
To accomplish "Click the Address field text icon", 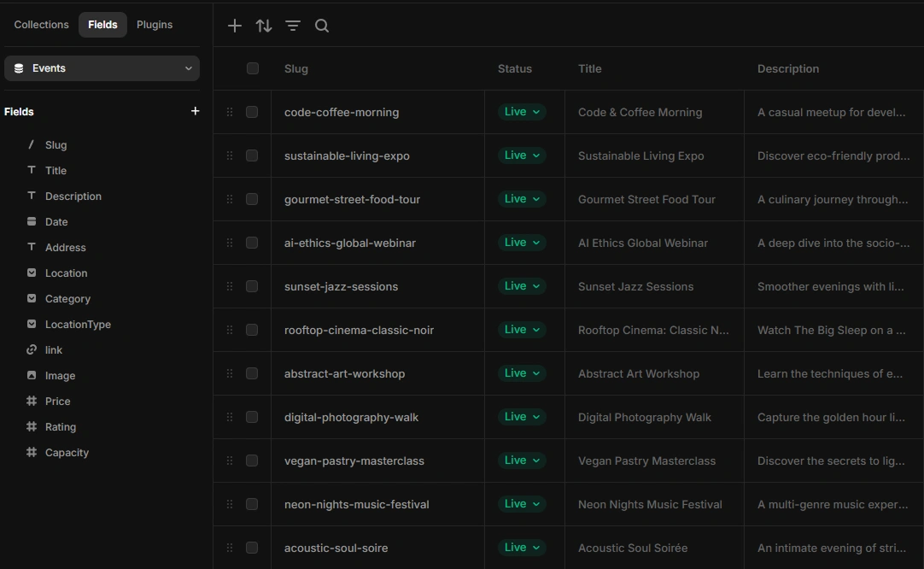I will 32,247.
